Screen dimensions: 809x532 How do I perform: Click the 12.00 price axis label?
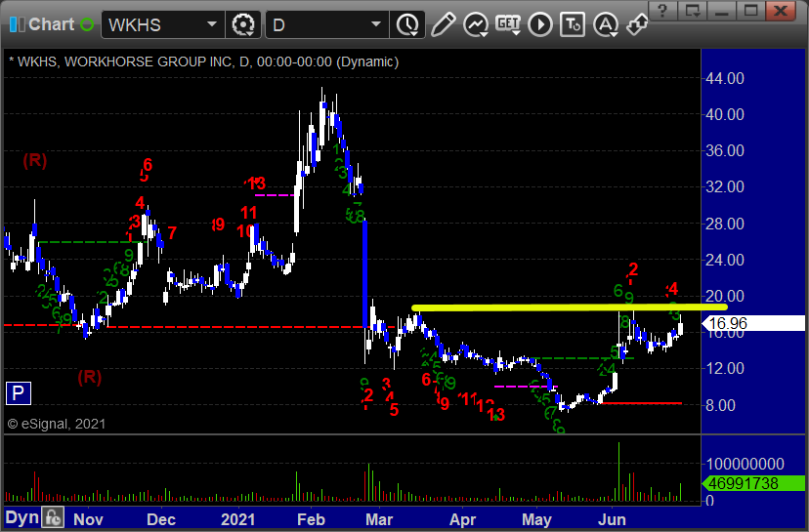pos(725,368)
